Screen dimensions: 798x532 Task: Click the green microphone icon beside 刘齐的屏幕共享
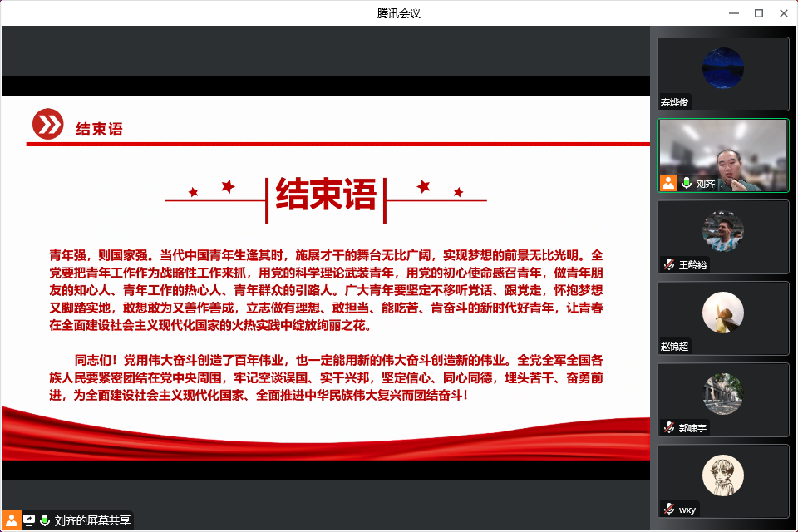pyautogui.click(x=45, y=520)
